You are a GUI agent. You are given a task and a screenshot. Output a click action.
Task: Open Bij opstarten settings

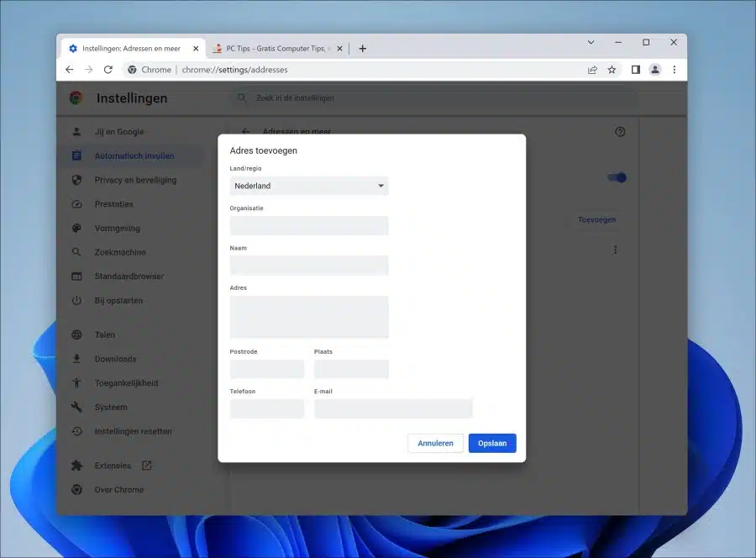click(118, 301)
